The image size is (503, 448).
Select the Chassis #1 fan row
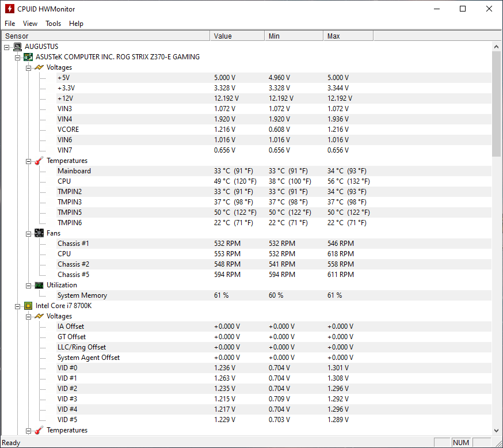pos(274,244)
